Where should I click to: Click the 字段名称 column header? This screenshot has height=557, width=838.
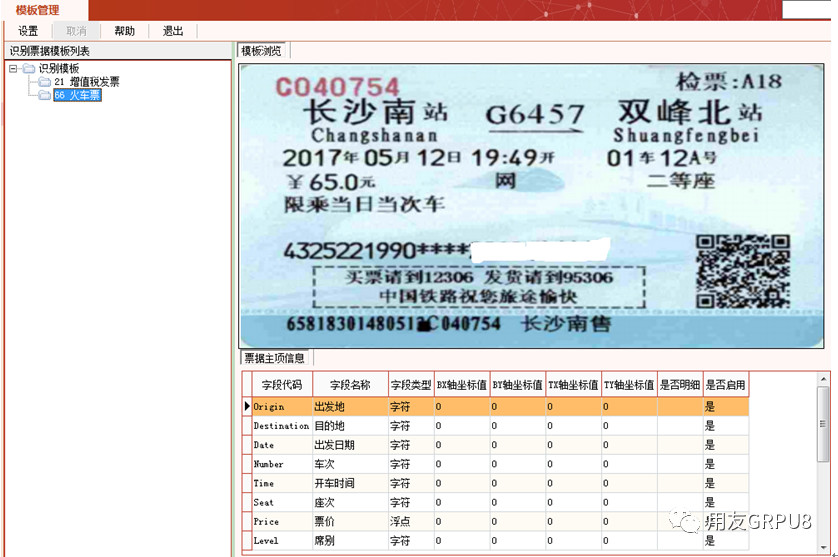[x=350, y=385]
